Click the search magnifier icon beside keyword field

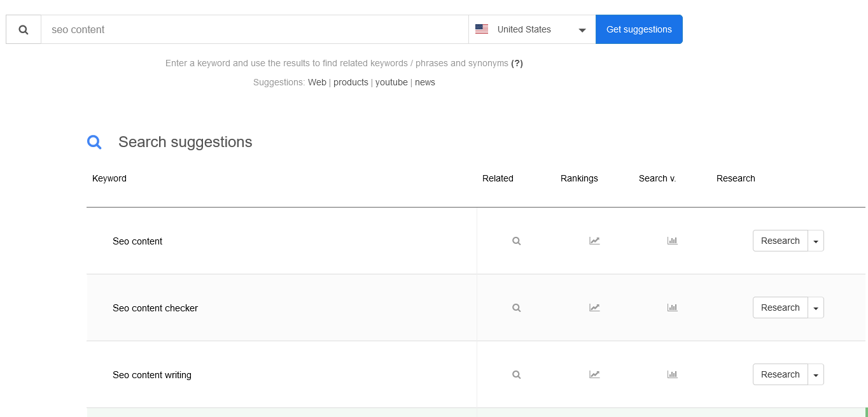click(24, 30)
